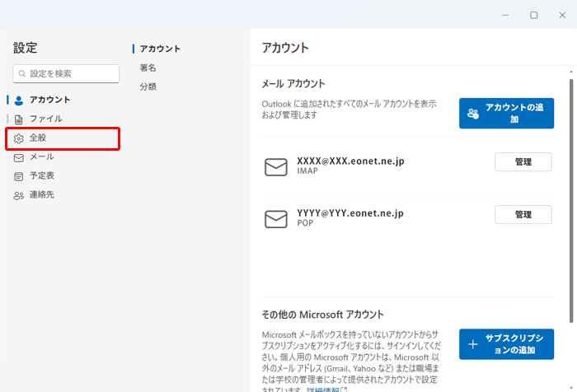Viewport: 577px width, 392px height.
Task: Click the envelope icon for XXXX@XXX.eonet.ne.jp
Action: [x=275, y=167]
